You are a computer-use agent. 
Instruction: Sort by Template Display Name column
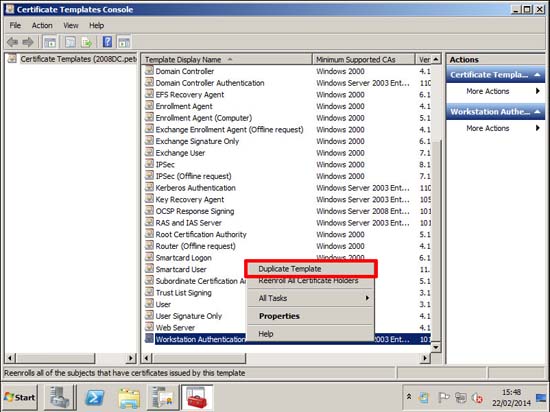tap(226, 60)
